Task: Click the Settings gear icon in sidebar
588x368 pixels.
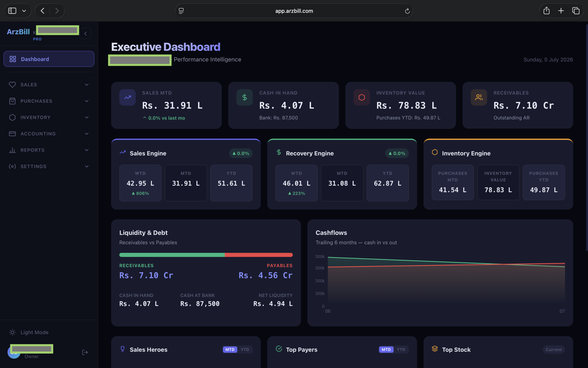Action: 12,166
